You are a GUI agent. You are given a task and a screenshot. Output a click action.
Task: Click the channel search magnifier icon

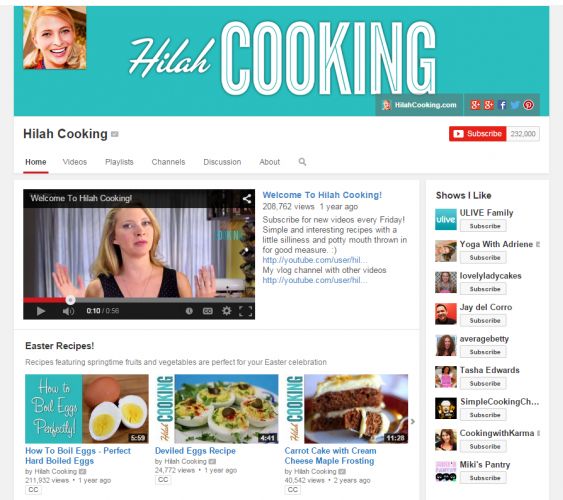(302, 162)
